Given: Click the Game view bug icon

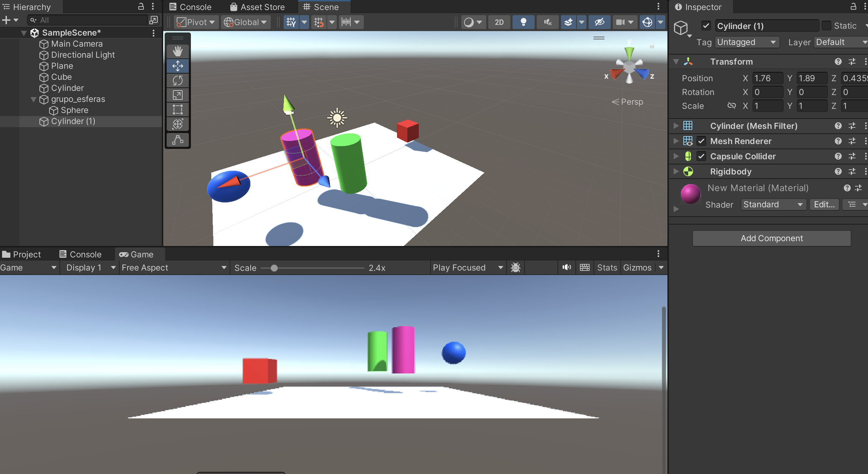Looking at the screenshot, I should [x=516, y=267].
